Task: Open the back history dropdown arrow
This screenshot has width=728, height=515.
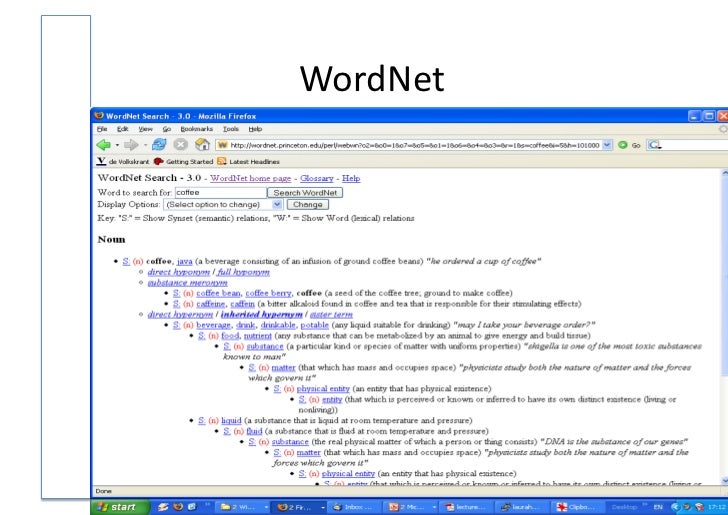Action: (117, 145)
